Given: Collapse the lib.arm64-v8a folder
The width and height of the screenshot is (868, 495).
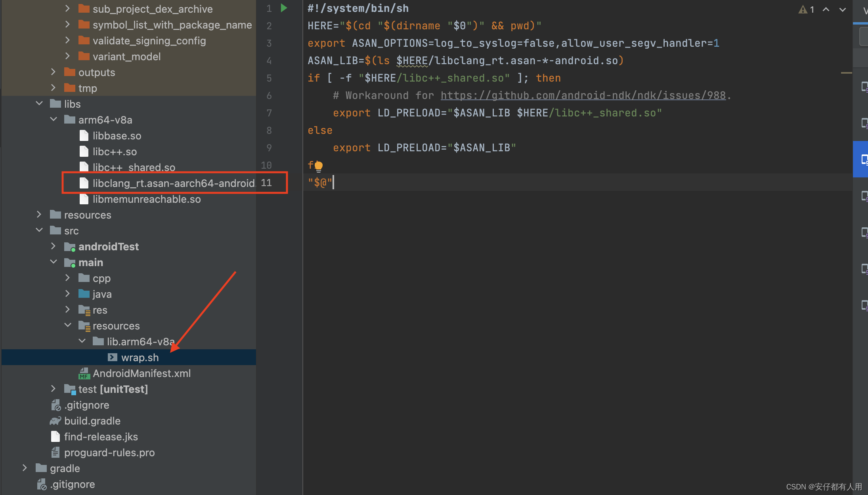Looking at the screenshot, I should 82,341.
